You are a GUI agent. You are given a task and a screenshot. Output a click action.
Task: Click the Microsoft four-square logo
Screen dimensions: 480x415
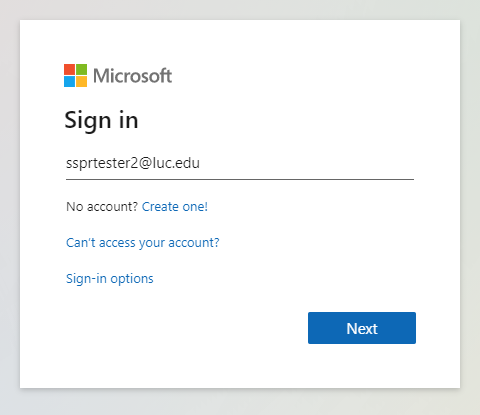pos(76,76)
